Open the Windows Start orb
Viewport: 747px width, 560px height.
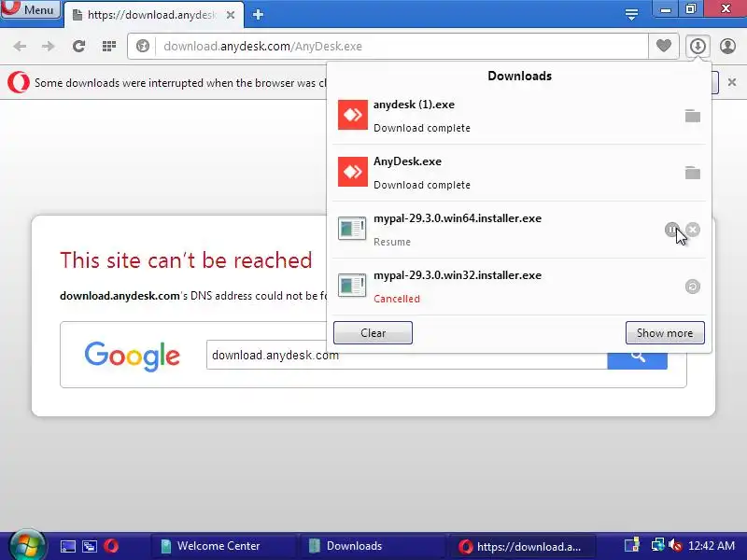[x=27, y=546]
